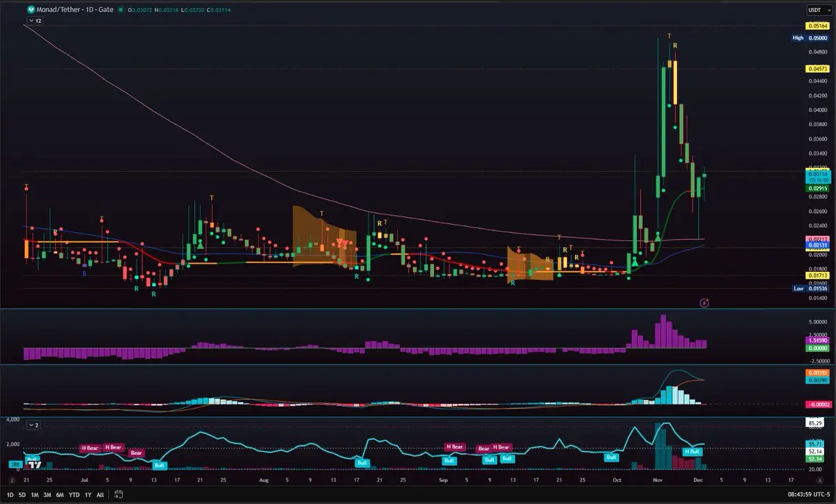The height and width of the screenshot is (504, 836).
Task: Click the lightning bolt events icon
Action: click(705, 302)
